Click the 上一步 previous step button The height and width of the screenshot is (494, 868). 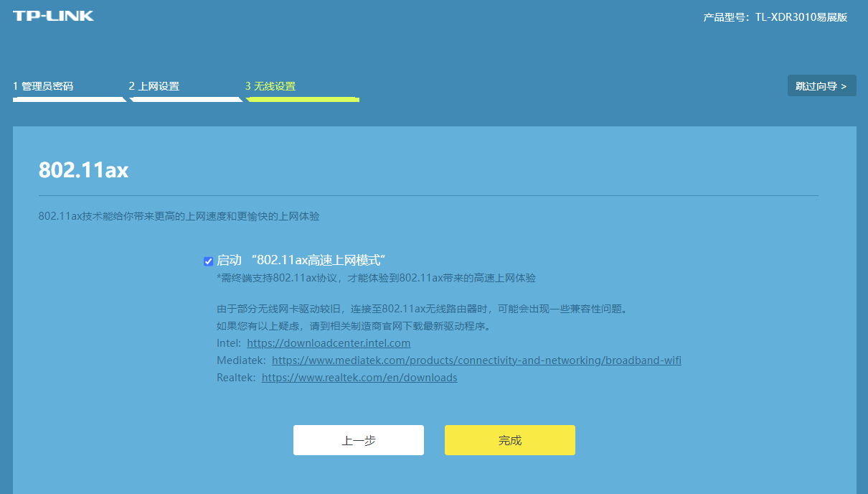point(359,439)
